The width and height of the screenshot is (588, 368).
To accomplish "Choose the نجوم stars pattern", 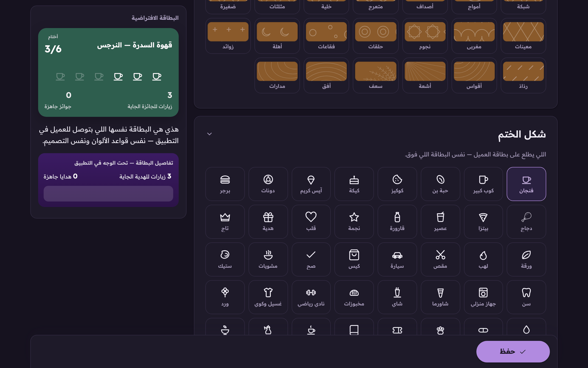I will click(425, 36).
